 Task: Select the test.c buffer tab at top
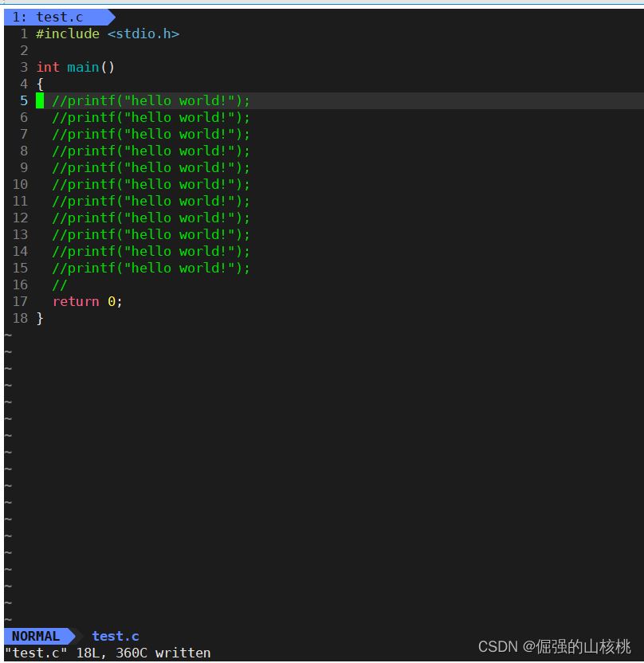pos(59,17)
